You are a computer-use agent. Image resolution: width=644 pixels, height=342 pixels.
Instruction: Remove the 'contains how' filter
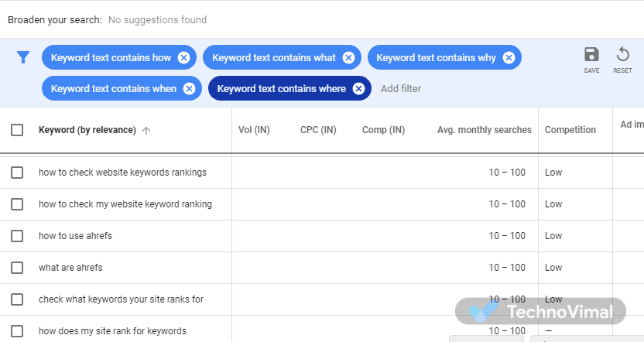tap(183, 57)
